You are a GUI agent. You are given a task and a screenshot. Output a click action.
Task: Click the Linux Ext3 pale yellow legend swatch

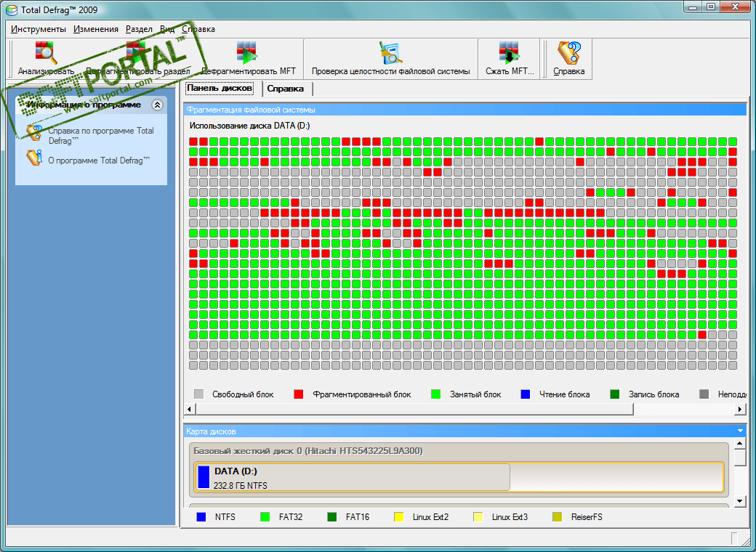pyautogui.click(x=478, y=517)
